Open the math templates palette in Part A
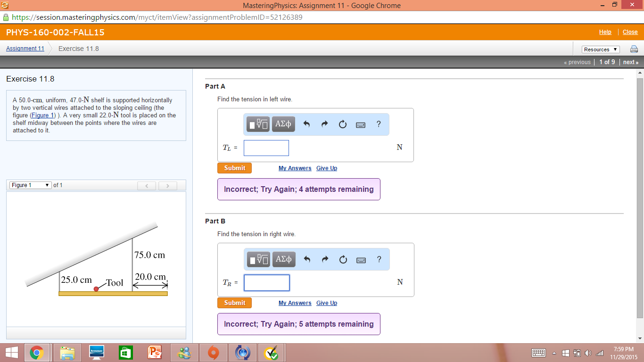This screenshot has width=644, height=362. [x=257, y=124]
